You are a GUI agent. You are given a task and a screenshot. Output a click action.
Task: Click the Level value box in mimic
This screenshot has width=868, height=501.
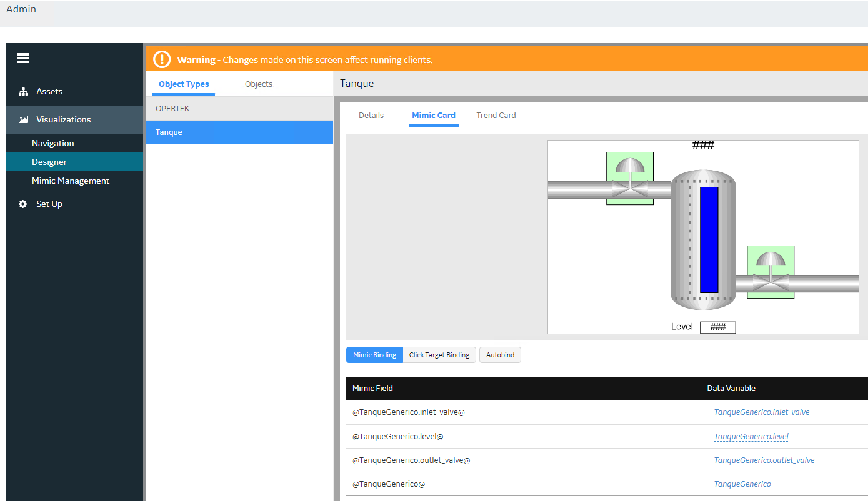717,327
